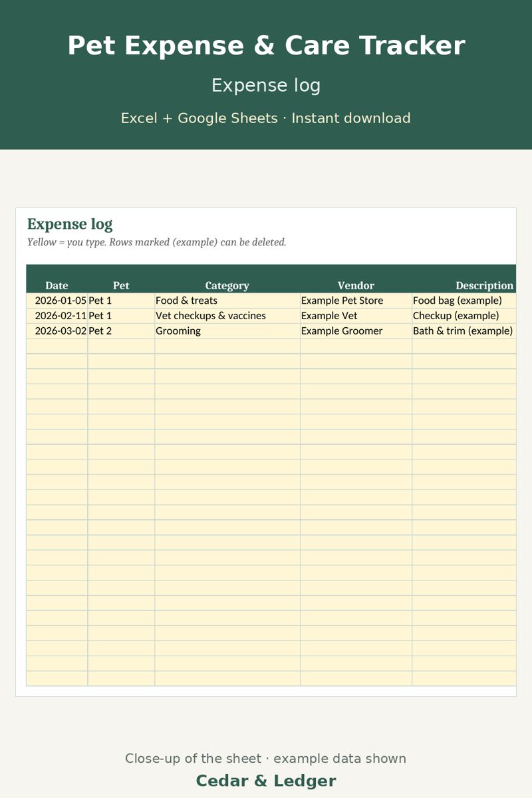Select Pet 1 in the Vet checkups row
The image size is (532, 798).
coord(121,316)
